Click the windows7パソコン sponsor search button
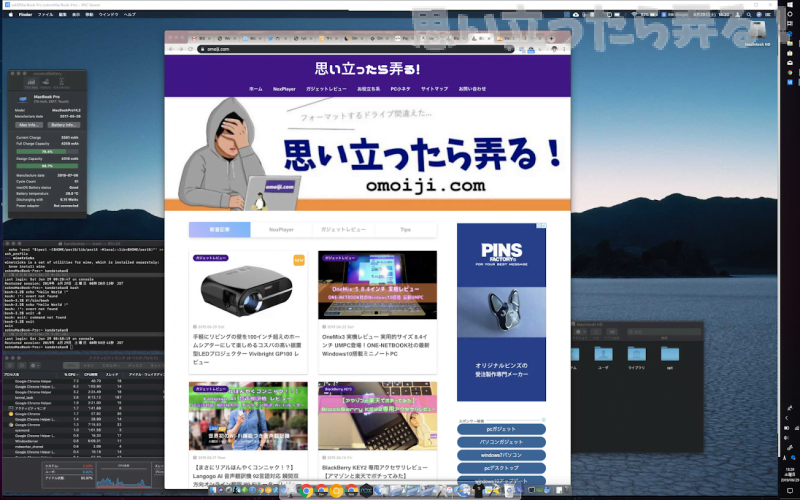Screen dimensions: 800x500 [x=501, y=455]
